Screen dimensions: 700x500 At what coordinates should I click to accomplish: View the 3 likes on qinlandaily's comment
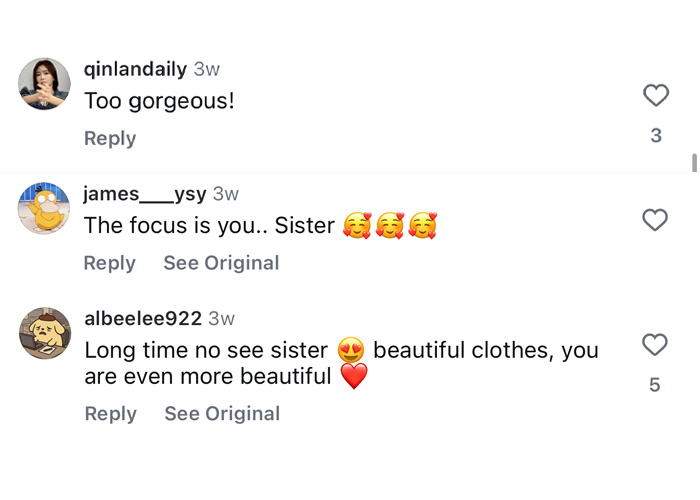(x=656, y=135)
